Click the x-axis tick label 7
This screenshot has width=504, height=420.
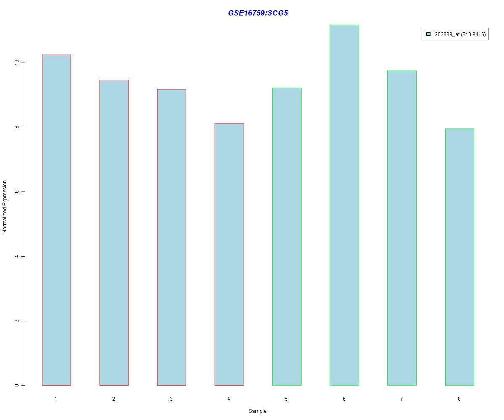402,399
